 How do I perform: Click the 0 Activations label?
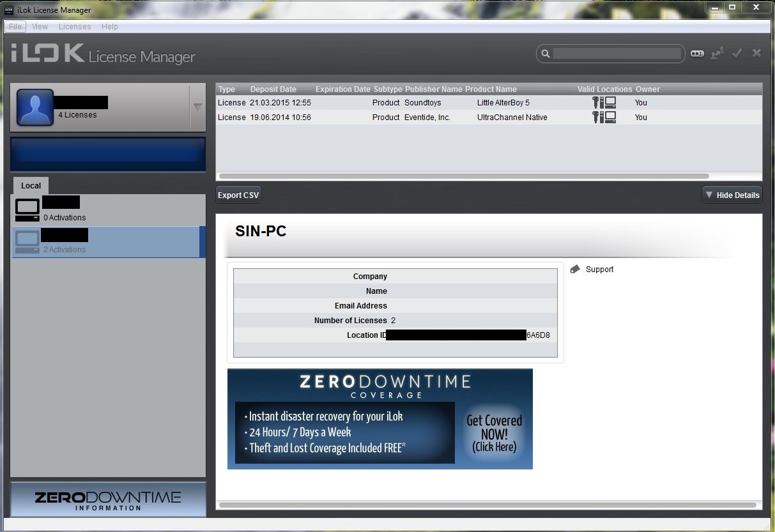click(x=65, y=218)
